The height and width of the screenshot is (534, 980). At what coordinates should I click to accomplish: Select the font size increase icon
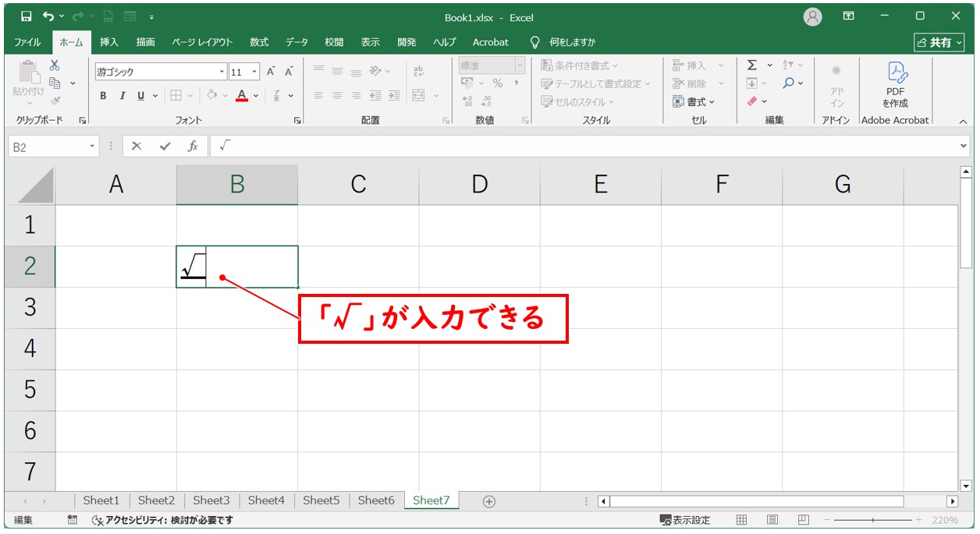click(270, 70)
